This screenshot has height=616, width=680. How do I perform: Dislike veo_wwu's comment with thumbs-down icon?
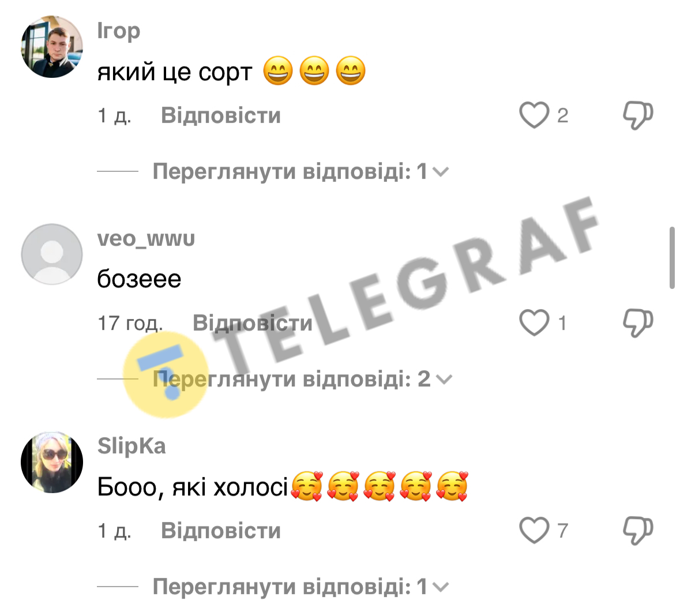coord(638,323)
